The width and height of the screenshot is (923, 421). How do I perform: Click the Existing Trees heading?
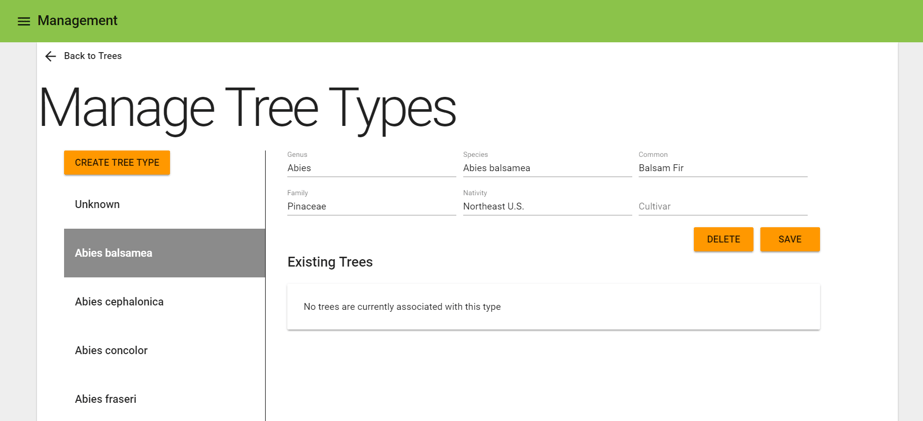[330, 262]
